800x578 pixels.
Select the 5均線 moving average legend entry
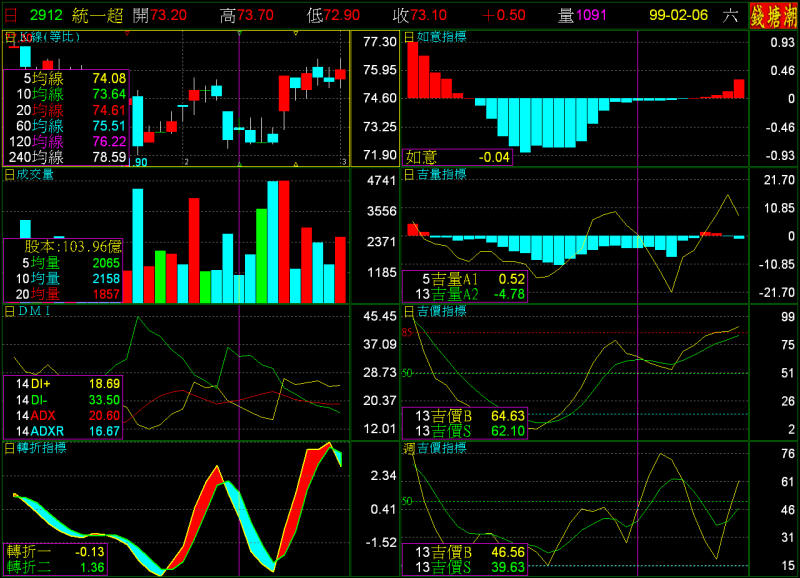[x=66, y=78]
